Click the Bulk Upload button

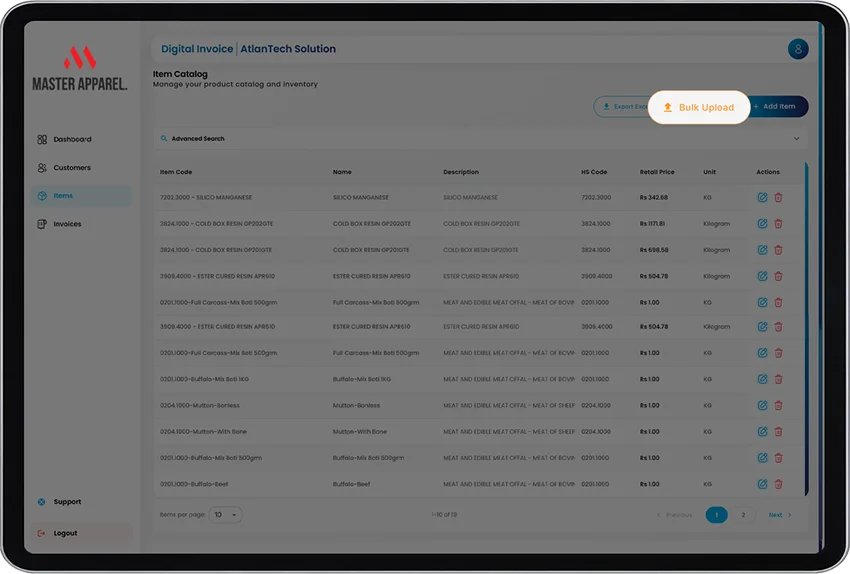pyautogui.click(x=699, y=107)
